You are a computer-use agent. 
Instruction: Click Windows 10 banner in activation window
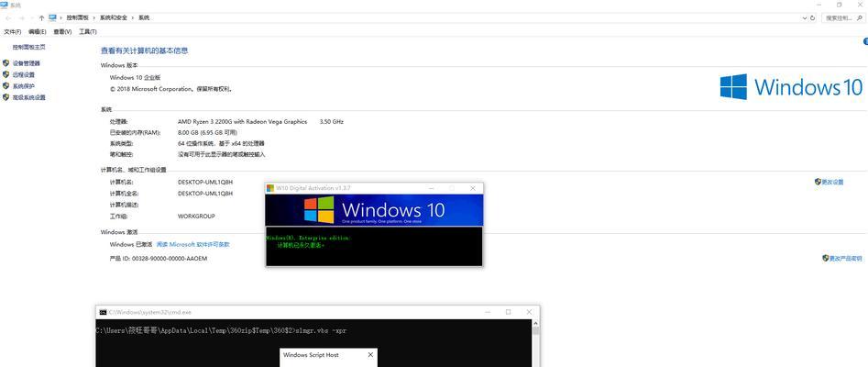tap(374, 210)
